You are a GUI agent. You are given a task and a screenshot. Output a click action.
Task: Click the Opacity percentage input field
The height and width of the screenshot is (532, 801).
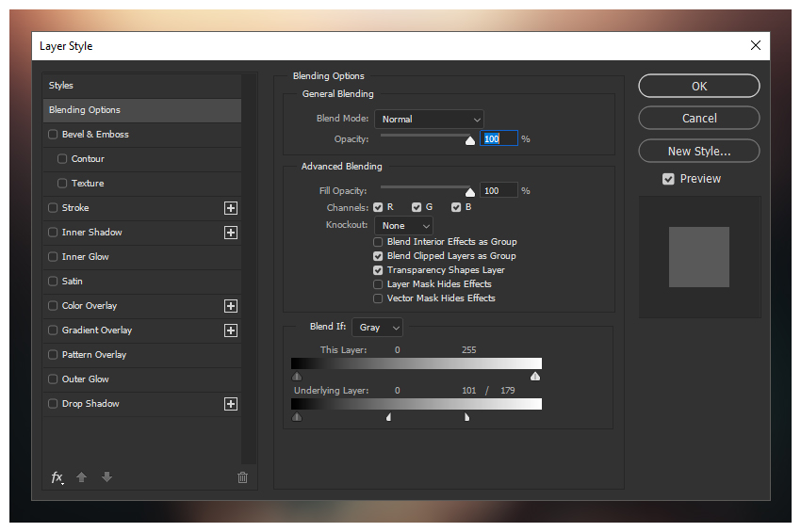pyautogui.click(x=499, y=138)
